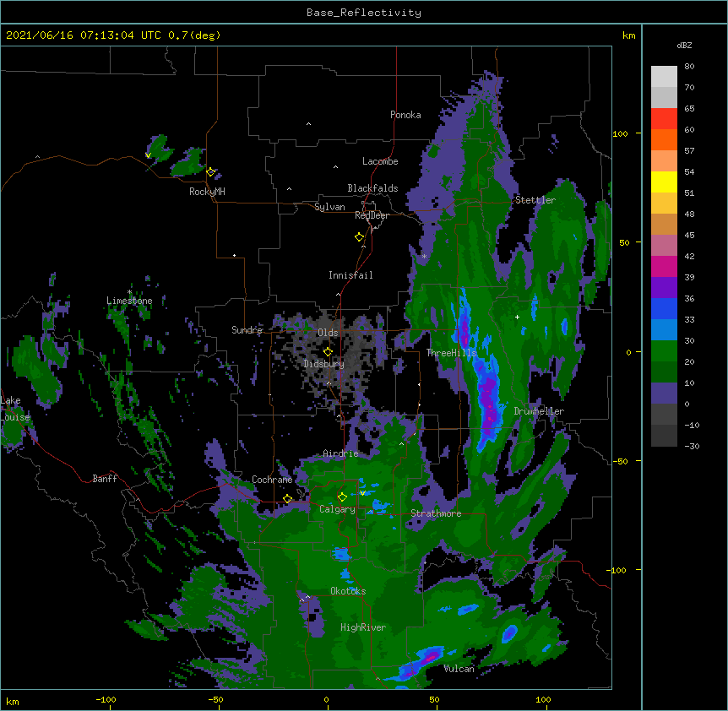Click the white 70-80 dBZ legend swatch
Viewport: 728px width, 711px height.
coord(664,77)
